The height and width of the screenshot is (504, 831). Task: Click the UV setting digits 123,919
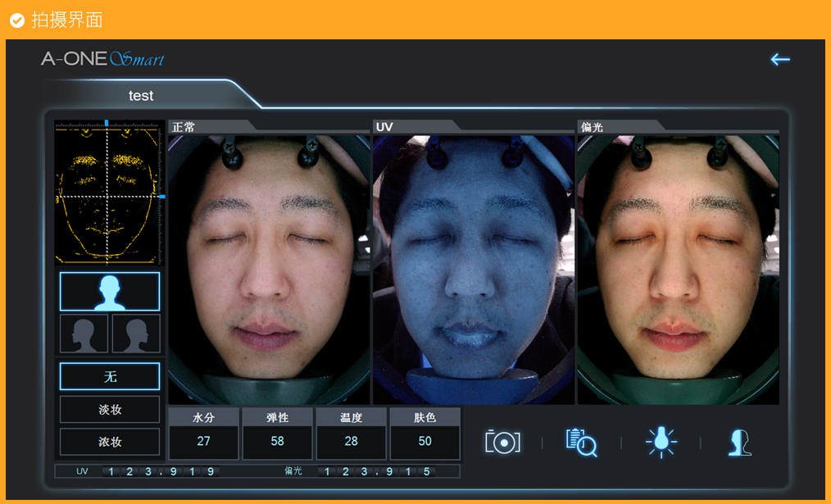click(x=161, y=471)
